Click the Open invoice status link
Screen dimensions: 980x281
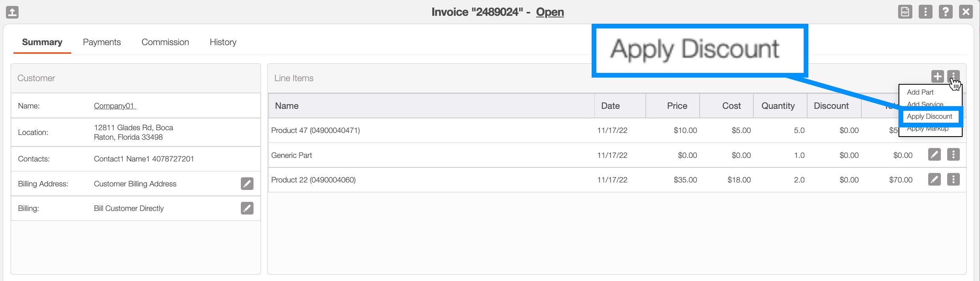(x=550, y=12)
